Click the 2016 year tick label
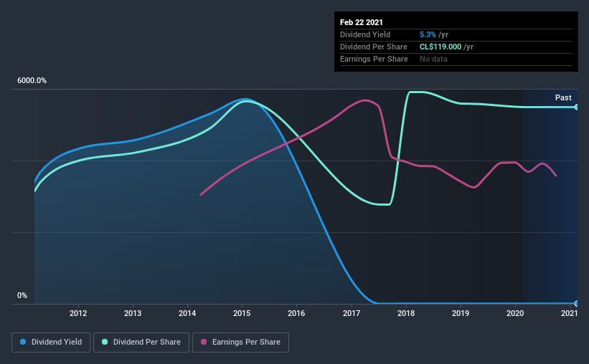589x364 pixels. click(296, 313)
